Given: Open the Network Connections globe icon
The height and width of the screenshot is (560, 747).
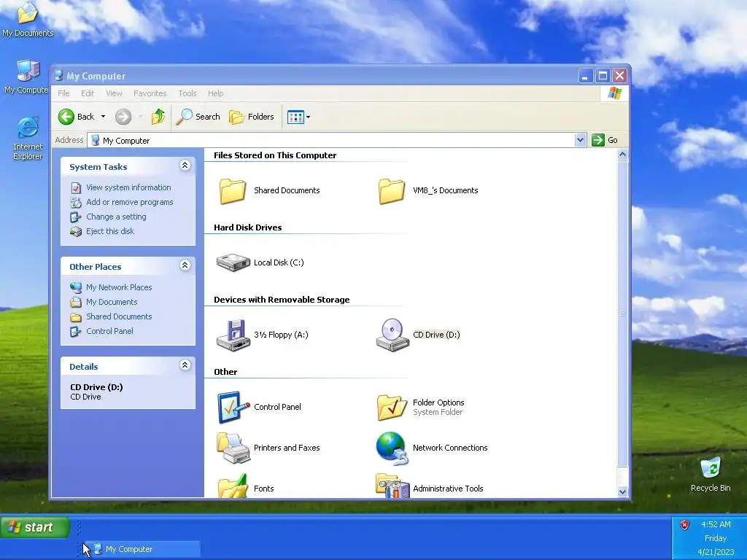Looking at the screenshot, I should pos(392,448).
